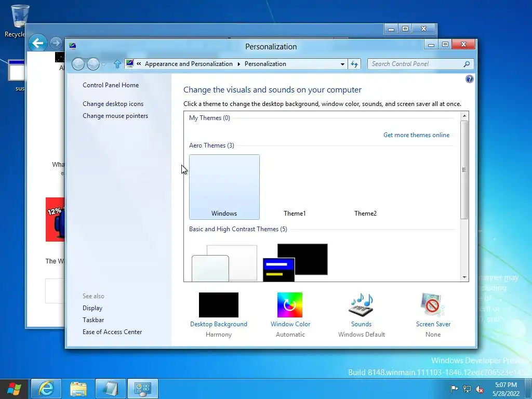Open File Explorer from the taskbar

(x=78, y=389)
